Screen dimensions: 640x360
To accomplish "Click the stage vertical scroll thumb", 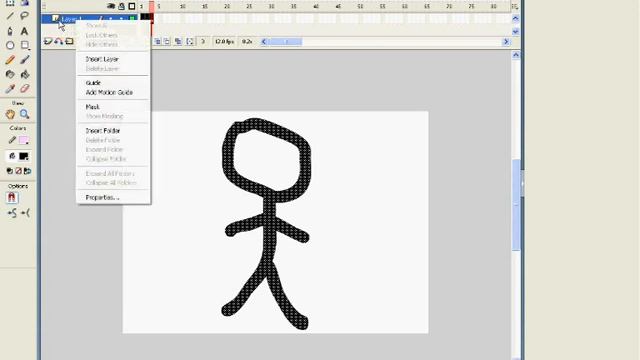I will point(516,205).
